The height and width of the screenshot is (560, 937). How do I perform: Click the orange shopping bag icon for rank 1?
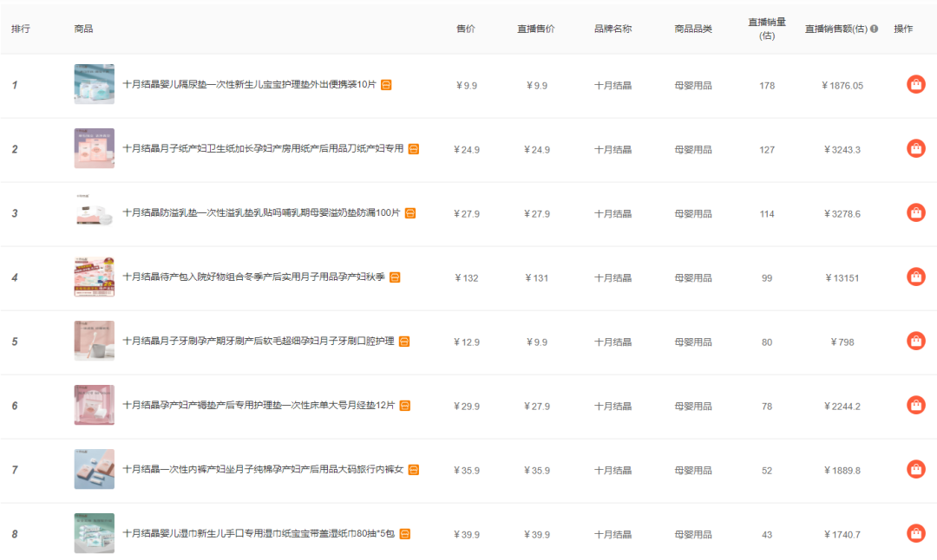coord(915,84)
